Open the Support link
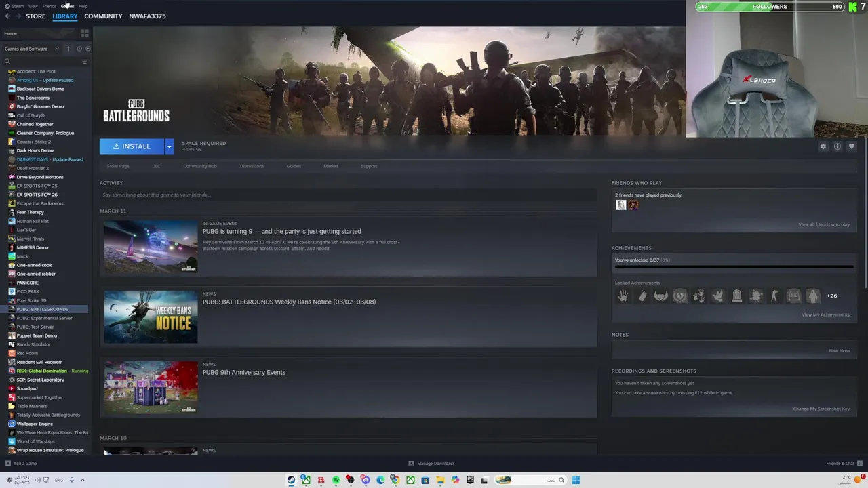Viewport: 868px width, 488px height. tap(369, 166)
